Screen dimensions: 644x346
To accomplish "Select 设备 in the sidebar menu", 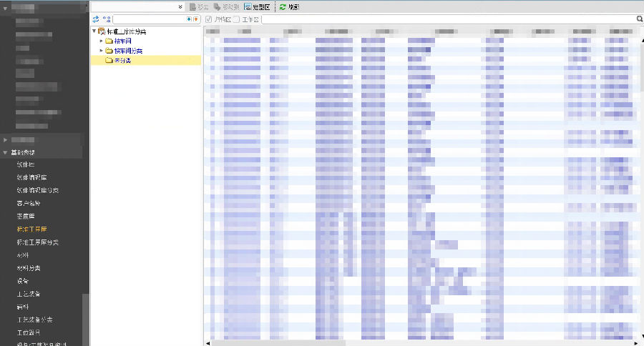I will point(23,281).
